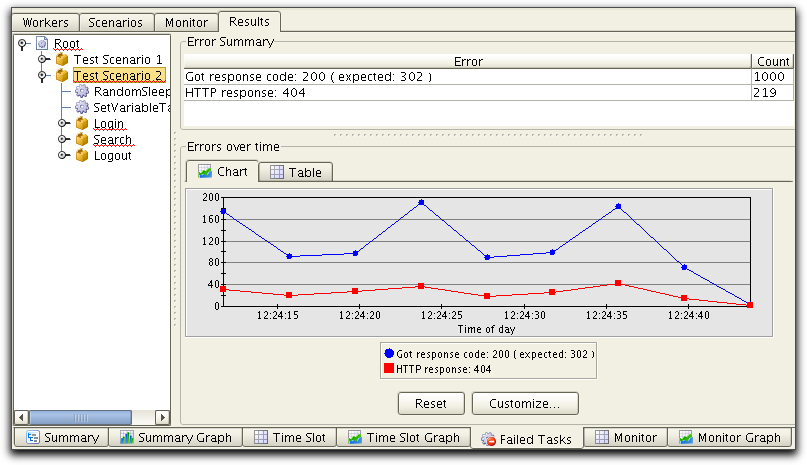Select the Results tab
This screenshot has height=465, width=807.
coord(249,22)
